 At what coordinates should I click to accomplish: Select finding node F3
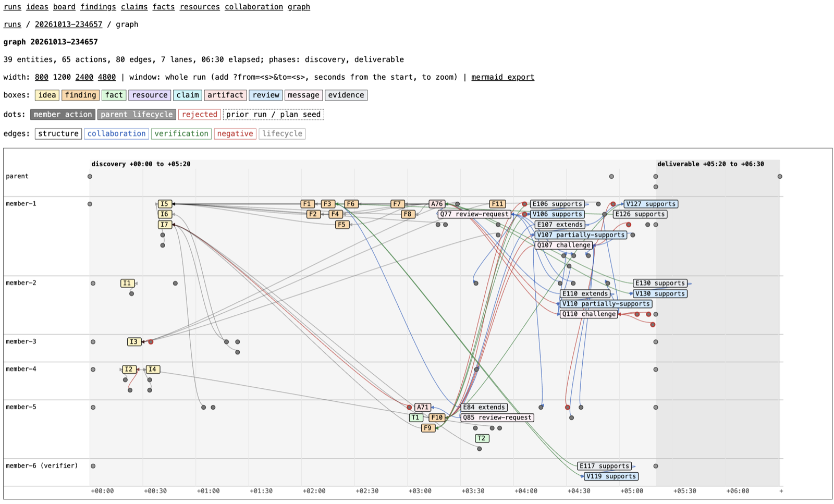tap(327, 204)
